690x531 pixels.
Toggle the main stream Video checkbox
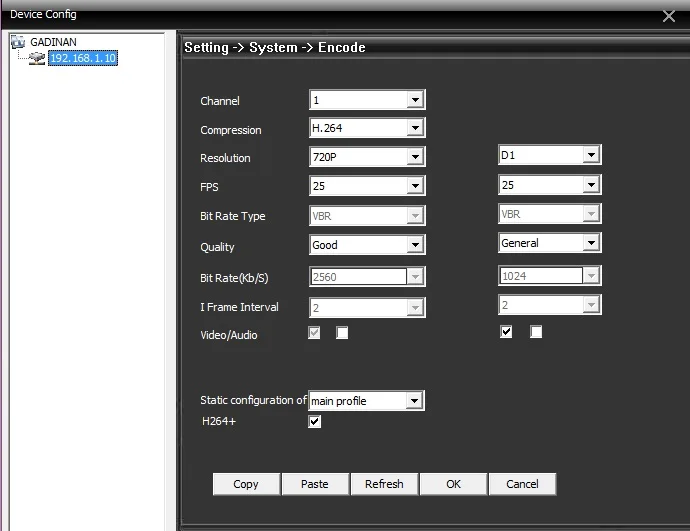(x=314, y=333)
